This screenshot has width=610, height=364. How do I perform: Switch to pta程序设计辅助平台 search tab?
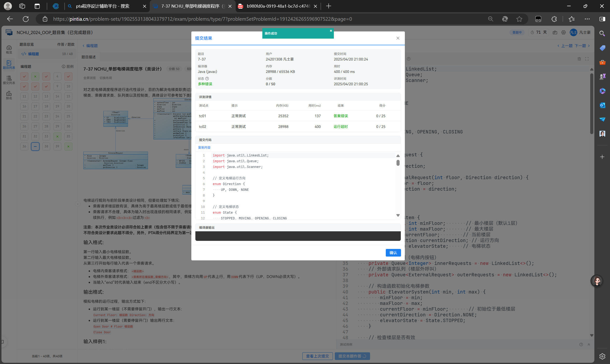point(103,6)
